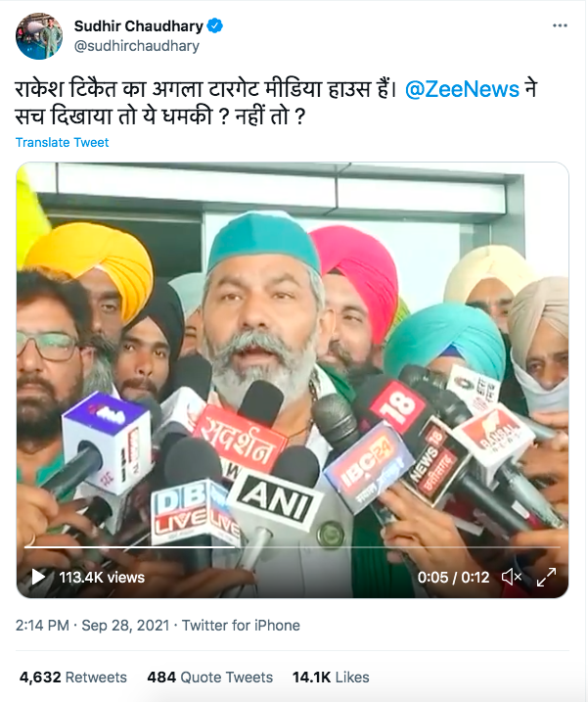This screenshot has width=588, height=702.
Task: Expand video to fullscreen mode
Action: [x=546, y=577]
